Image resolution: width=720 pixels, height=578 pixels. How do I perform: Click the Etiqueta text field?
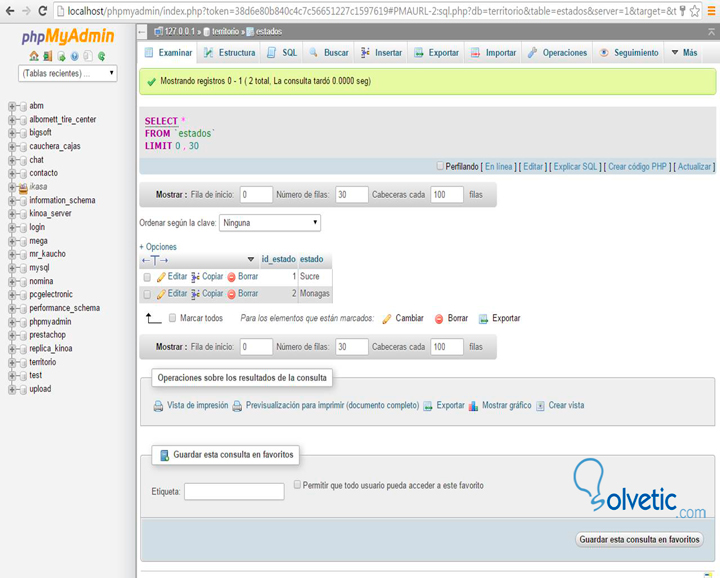pyautogui.click(x=234, y=492)
